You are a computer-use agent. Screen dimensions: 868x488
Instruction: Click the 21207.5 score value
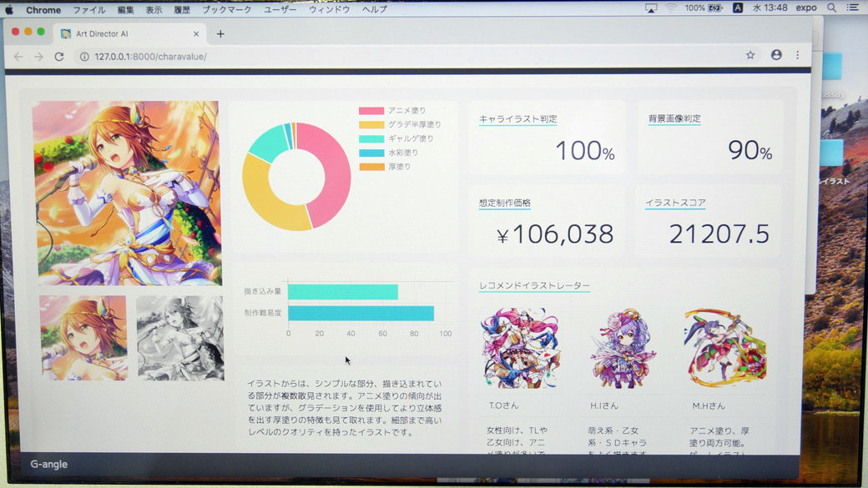click(719, 234)
